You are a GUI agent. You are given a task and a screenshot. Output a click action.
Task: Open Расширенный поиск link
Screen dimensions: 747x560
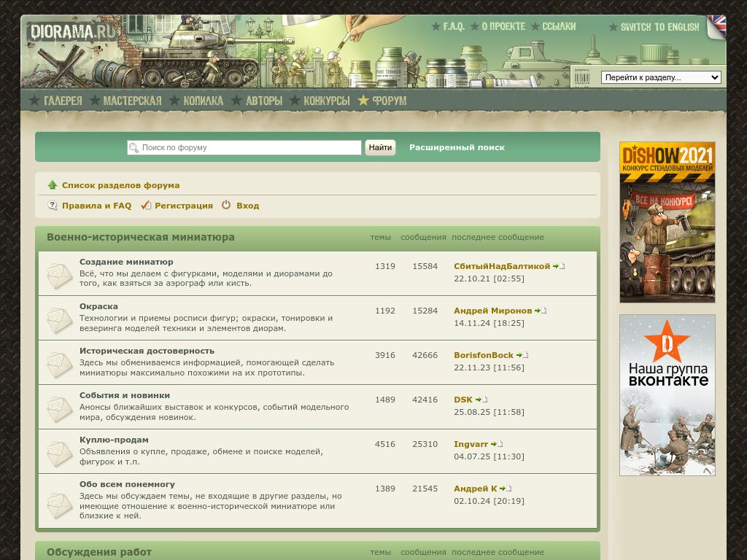[x=457, y=147]
